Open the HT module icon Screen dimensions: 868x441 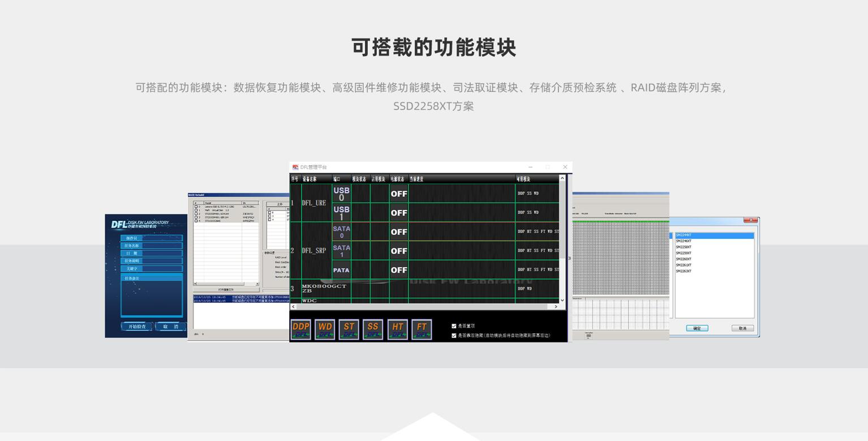click(397, 329)
